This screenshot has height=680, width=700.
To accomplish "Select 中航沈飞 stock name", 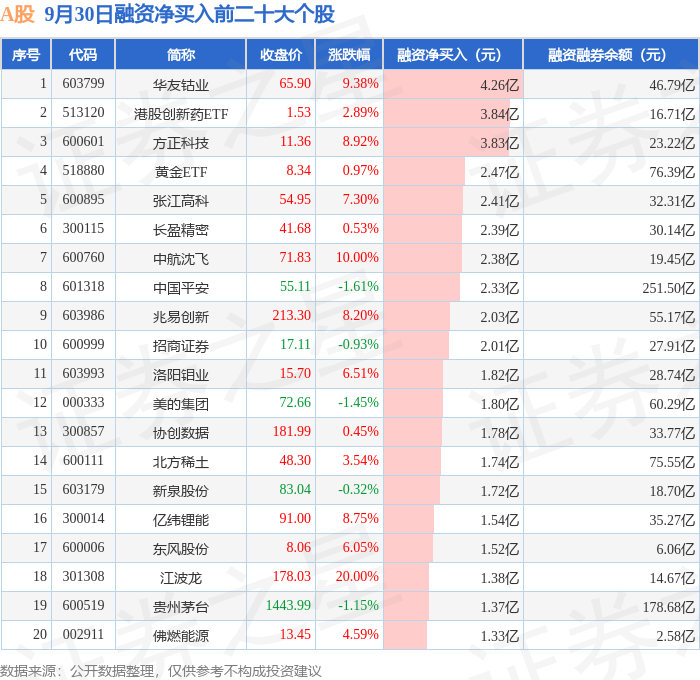I will pyautogui.click(x=181, y=259).
